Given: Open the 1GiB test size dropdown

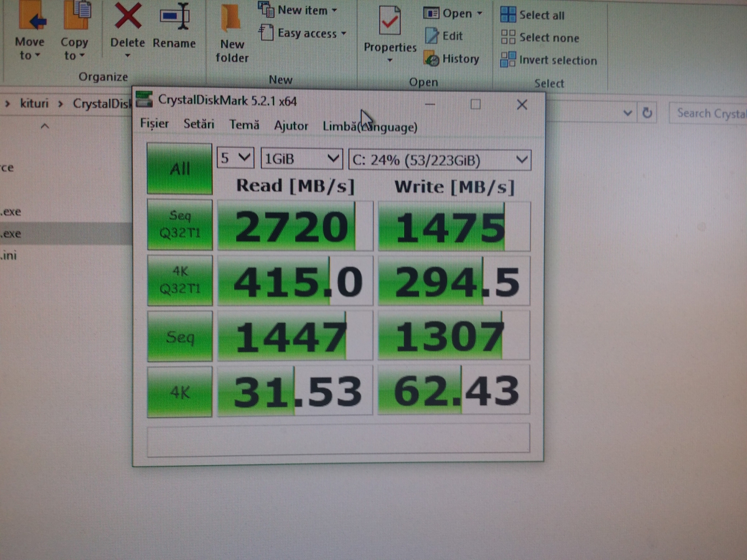Looking at the screenshot, I should point(302,159).
